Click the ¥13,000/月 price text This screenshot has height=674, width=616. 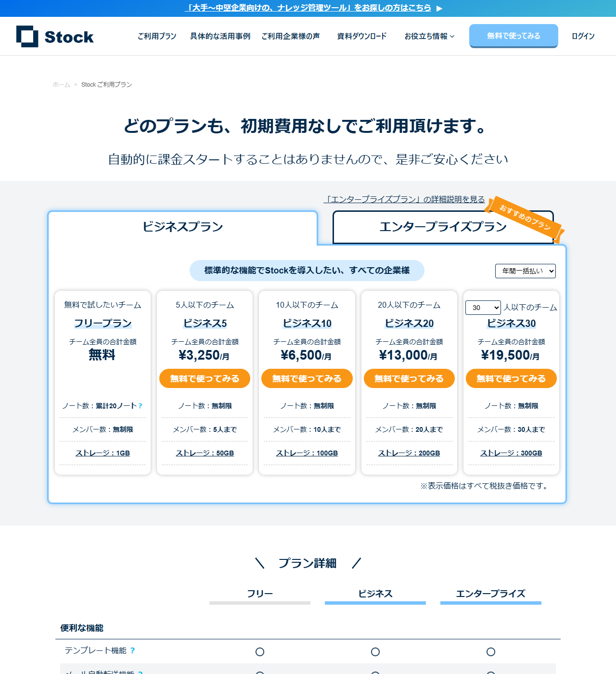(408, 355)
